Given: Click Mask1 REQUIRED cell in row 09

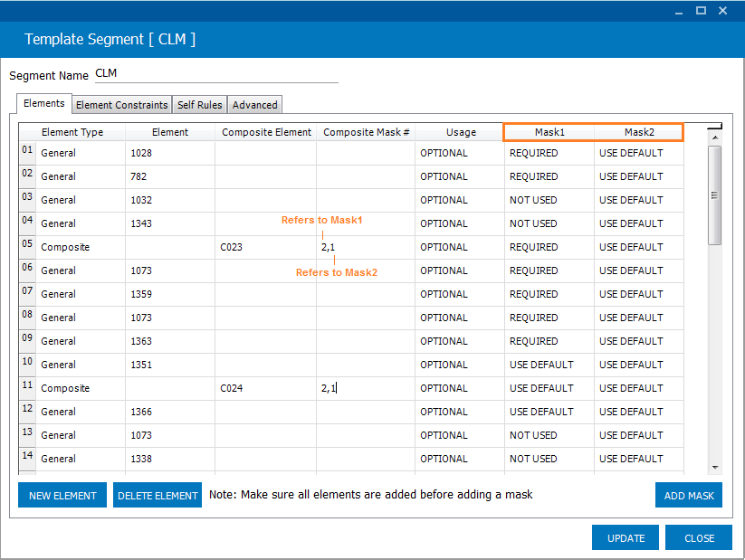Looking at the screenshot, I should (x=549, y=341).
